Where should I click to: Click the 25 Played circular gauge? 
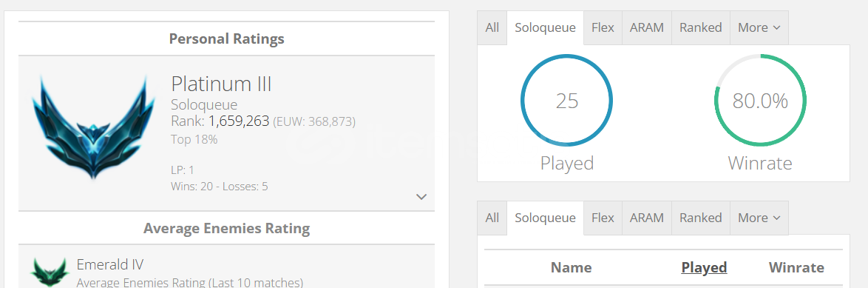coord(567,101)
